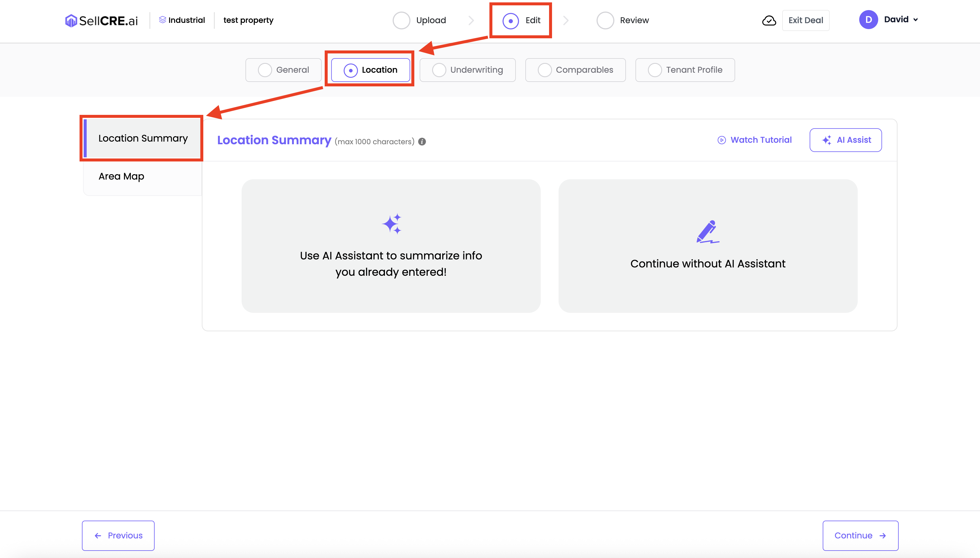Expand the David account dropdown arrow
The width and height of the screenshot is (980, 558).
point(916,20)
